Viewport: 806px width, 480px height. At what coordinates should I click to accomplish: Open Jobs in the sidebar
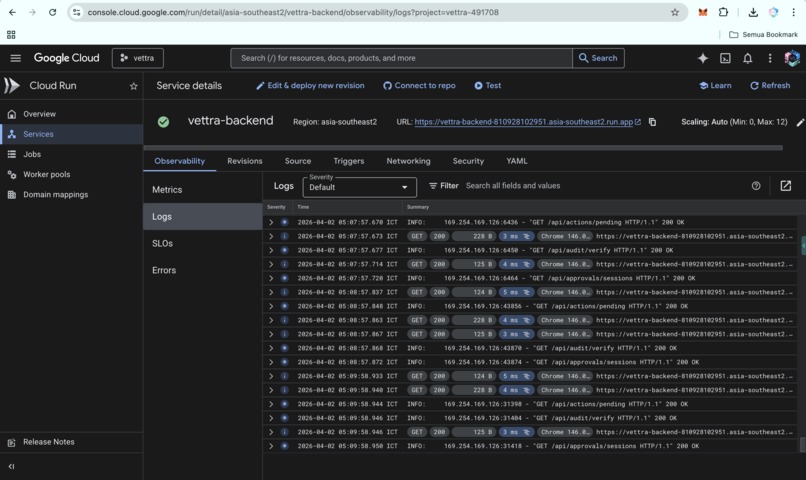pos(71,154)
